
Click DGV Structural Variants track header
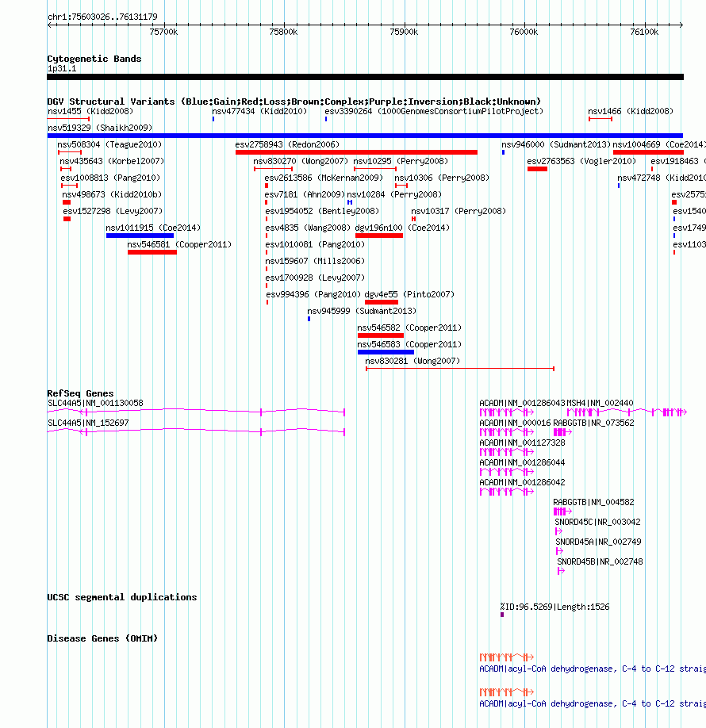coord(294,102)
